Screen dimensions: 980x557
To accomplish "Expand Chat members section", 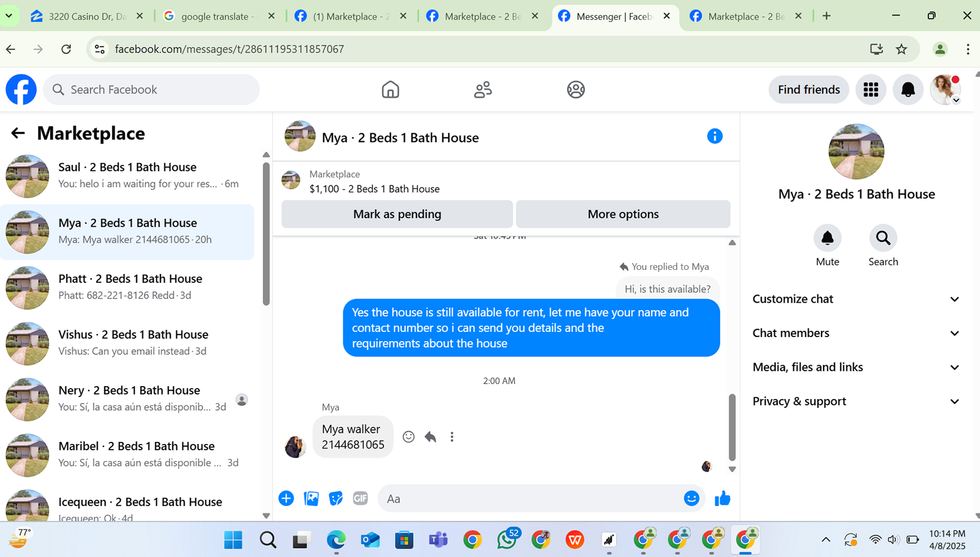I will click(x=856, y=333).
